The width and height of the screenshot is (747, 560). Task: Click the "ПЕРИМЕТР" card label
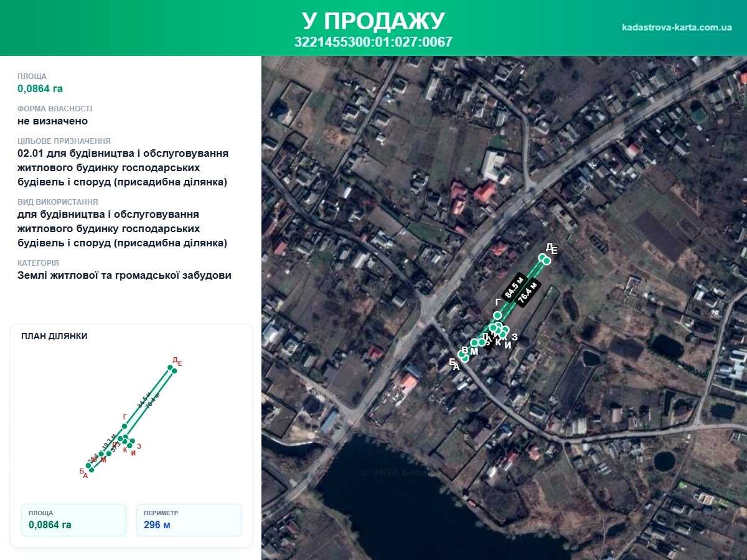161,513
